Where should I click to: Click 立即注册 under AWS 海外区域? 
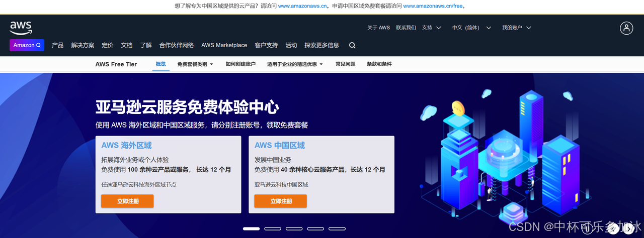point(128,201)
